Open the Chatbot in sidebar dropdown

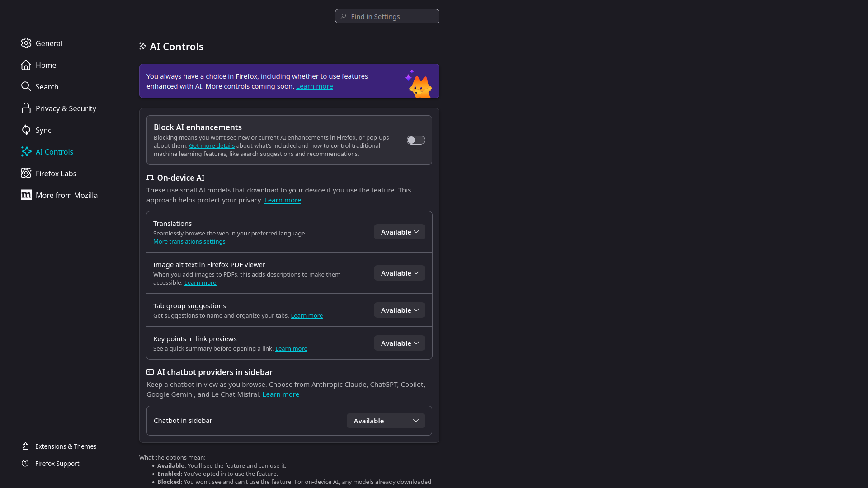[x=385, y=420]
